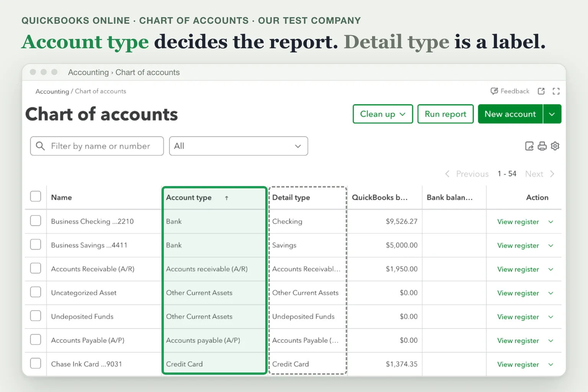588x392 pixels.
Task: Click the $9,526.27 balance cell
Action: pyautogui.click(x=402, y=221)
